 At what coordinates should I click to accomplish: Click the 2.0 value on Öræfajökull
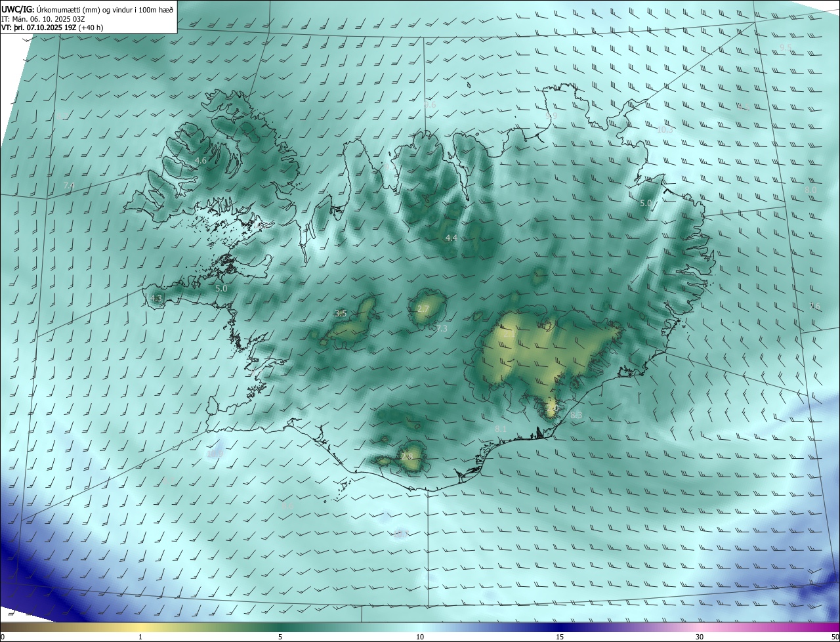click(x=553, y=408)
